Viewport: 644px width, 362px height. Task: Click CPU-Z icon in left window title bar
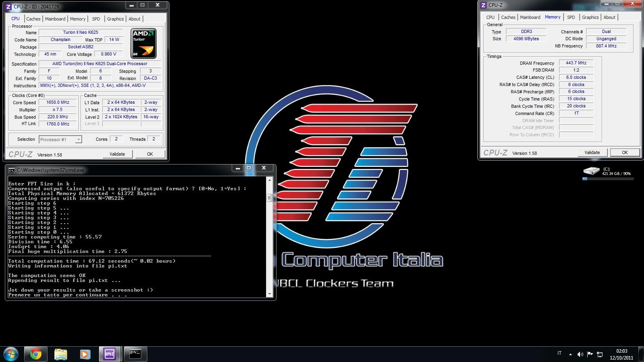tap(9, 6)
